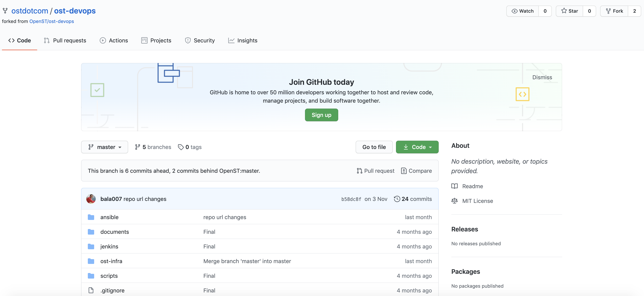
Task: Open the ansible folder icon
Action: pyautogui.click(x=91, y=217)
